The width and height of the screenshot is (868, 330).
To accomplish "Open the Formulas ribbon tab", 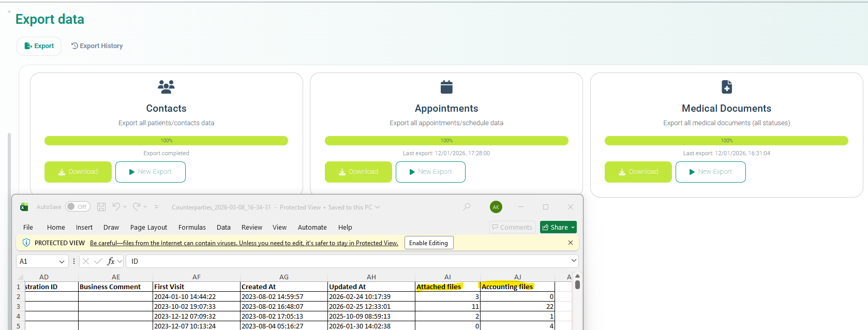I will pos(192,227).
